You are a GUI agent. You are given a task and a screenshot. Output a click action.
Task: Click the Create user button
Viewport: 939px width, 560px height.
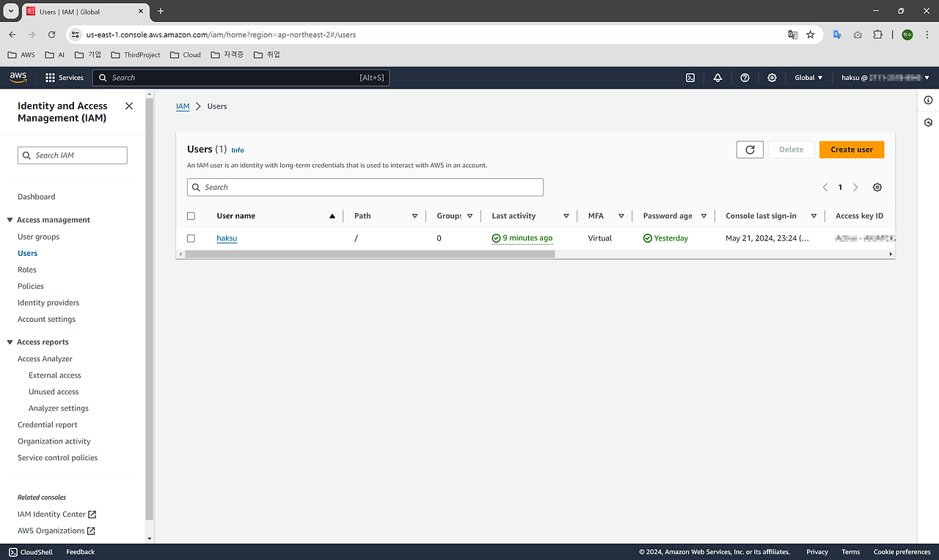pos(851,150)
